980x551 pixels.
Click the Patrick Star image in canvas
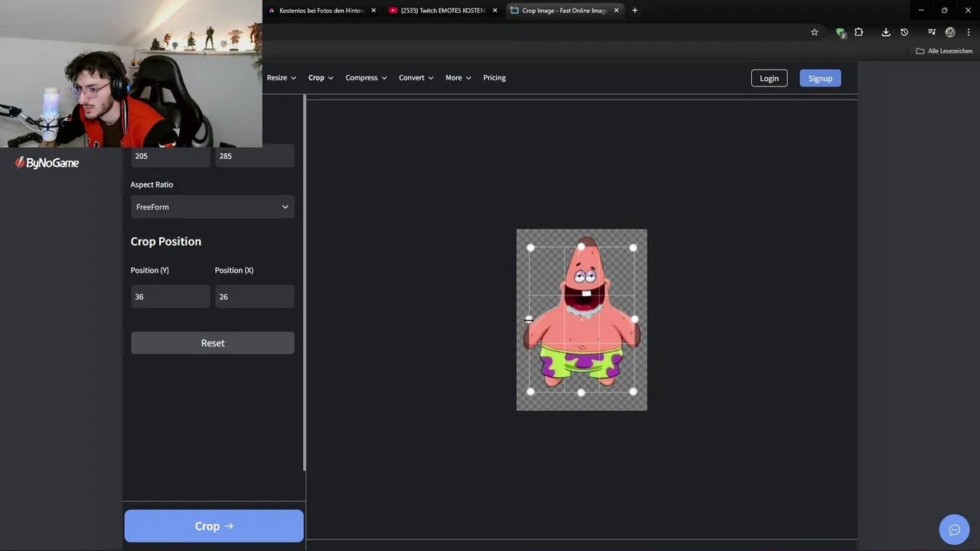[x=582, y=320]
